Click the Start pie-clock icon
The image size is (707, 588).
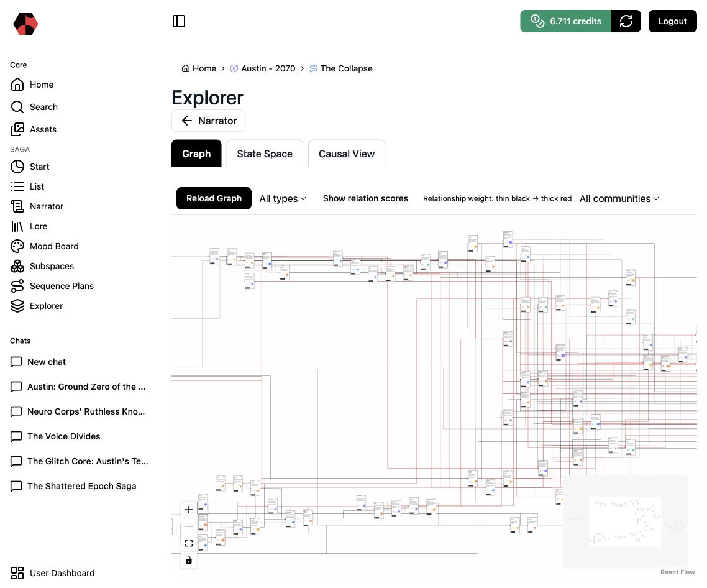[17, 167]
